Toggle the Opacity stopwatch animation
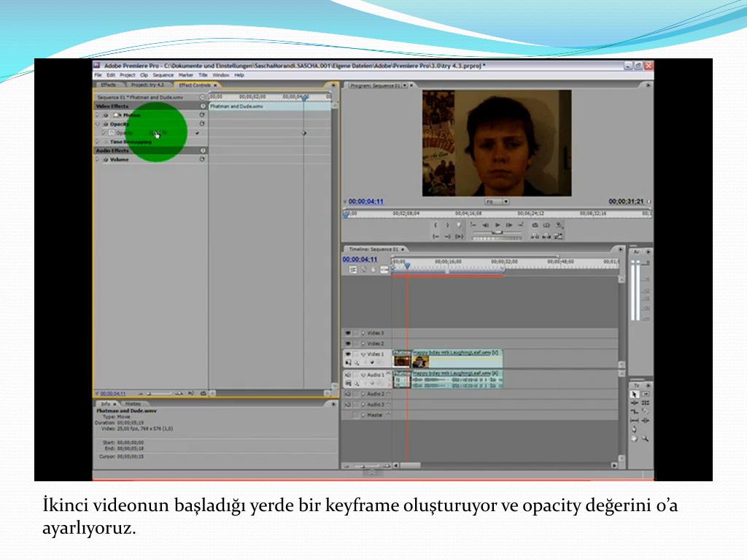Viewport: 747px width, 560px height. coord(112,133)
